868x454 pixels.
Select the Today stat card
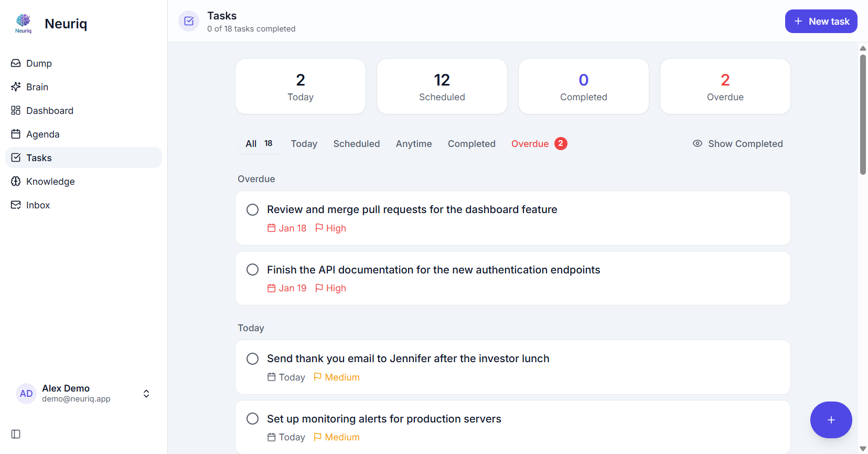point(300,86)
